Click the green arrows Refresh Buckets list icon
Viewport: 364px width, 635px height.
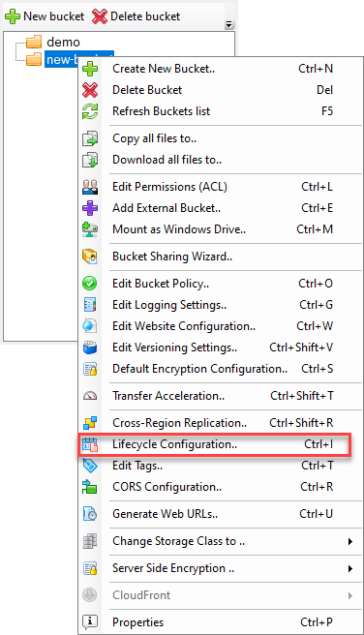(90, 111)
